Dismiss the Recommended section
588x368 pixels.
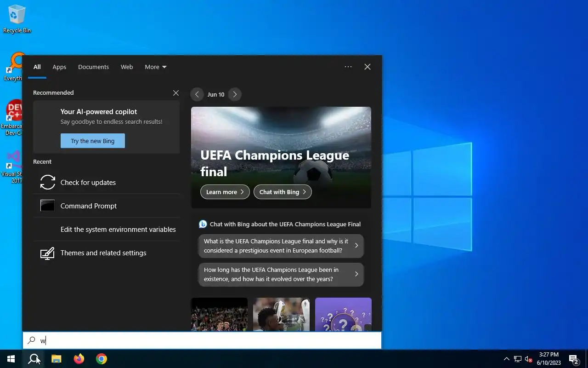pyautogui.click(x=176, y=93)
